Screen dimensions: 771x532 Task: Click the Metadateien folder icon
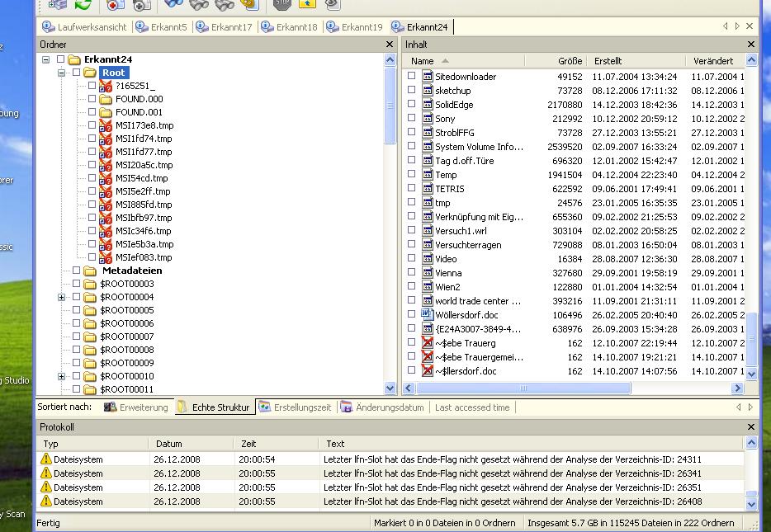89,271
